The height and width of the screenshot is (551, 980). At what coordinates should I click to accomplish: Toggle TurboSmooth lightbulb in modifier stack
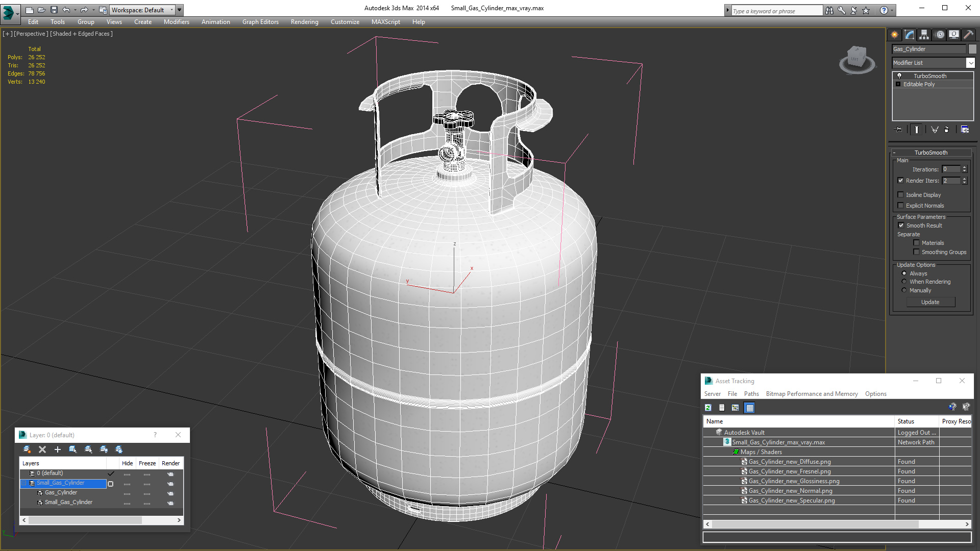tap(899, 76)
